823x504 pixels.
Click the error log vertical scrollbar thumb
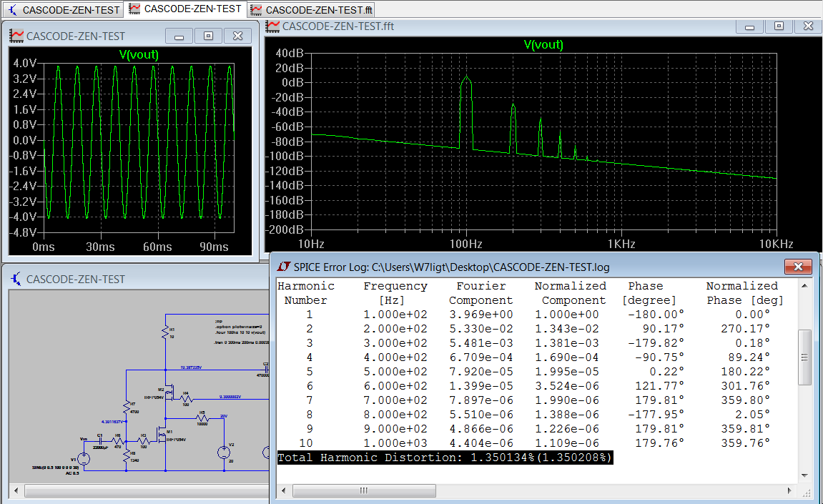(804, 357)
